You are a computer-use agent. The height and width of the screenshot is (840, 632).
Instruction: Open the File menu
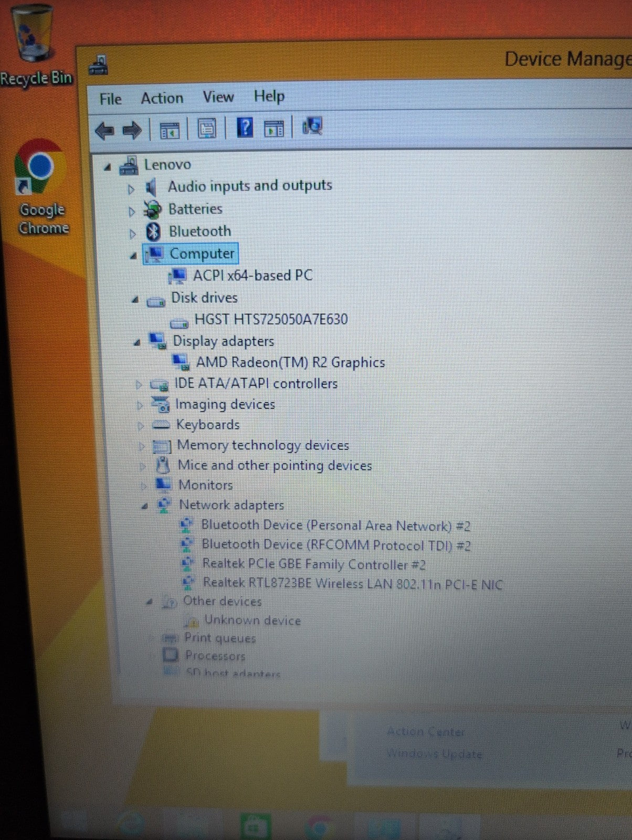(x=110, y=99)
